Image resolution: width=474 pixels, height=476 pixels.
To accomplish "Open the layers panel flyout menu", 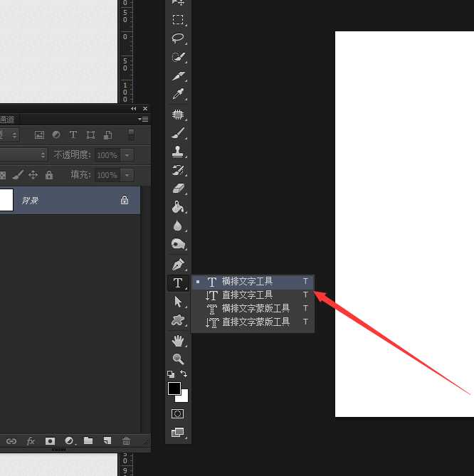I will click(144, 120).
